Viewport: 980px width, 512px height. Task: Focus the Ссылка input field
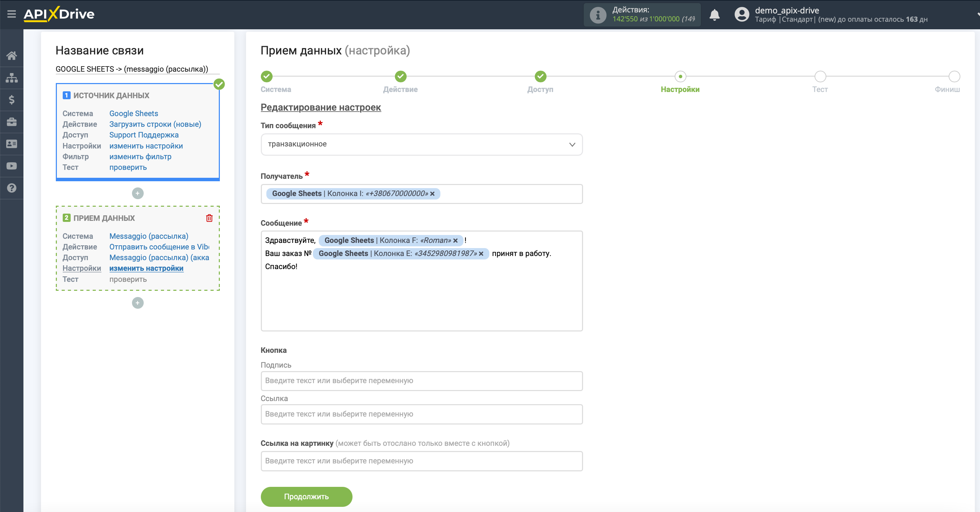421,414
